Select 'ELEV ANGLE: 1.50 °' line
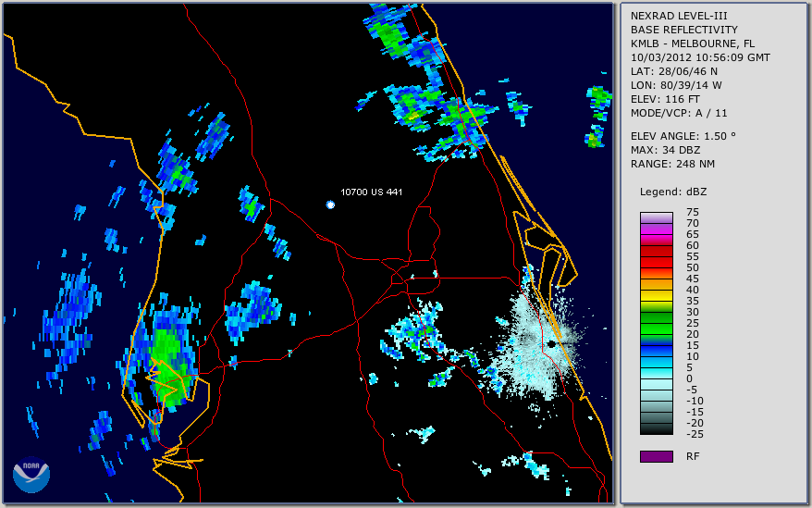Screen dimensions: 812x508 pos(683,136)
